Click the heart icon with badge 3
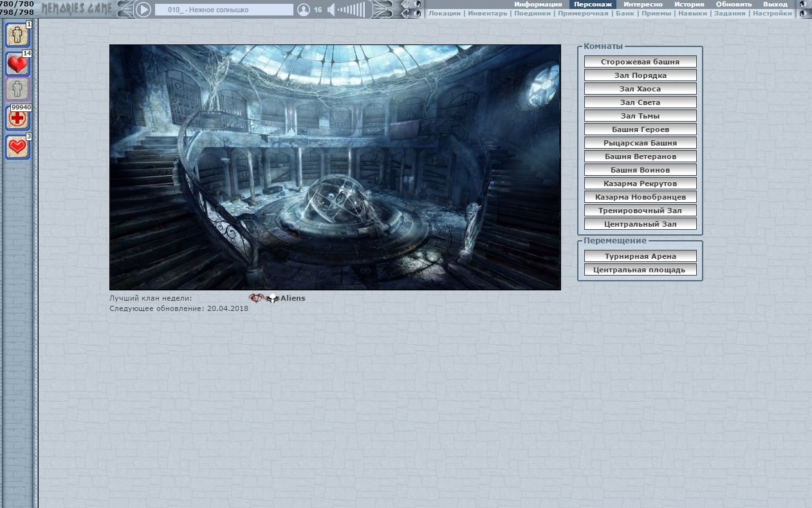Image resolution: width=812 pixels, height=508 pixels. tap(17, 147)
